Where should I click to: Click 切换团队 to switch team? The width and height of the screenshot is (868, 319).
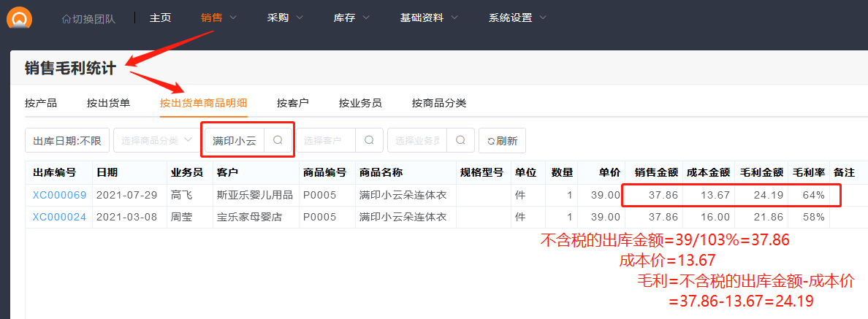click(x=88, y=18)
